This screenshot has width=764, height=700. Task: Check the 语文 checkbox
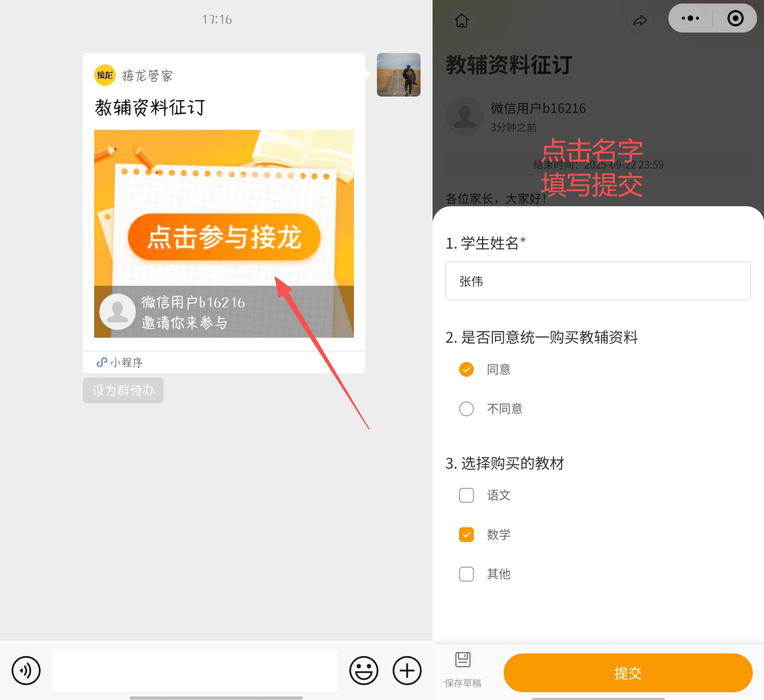coord(466,495)
